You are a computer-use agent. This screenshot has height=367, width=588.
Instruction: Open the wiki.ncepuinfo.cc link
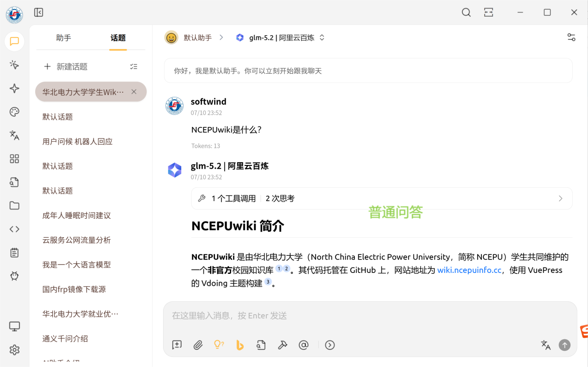pyautogui.click(x=469, y=270)
